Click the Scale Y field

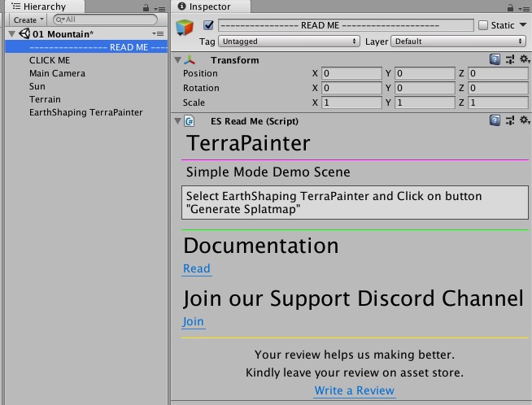(x=425, y=102)
